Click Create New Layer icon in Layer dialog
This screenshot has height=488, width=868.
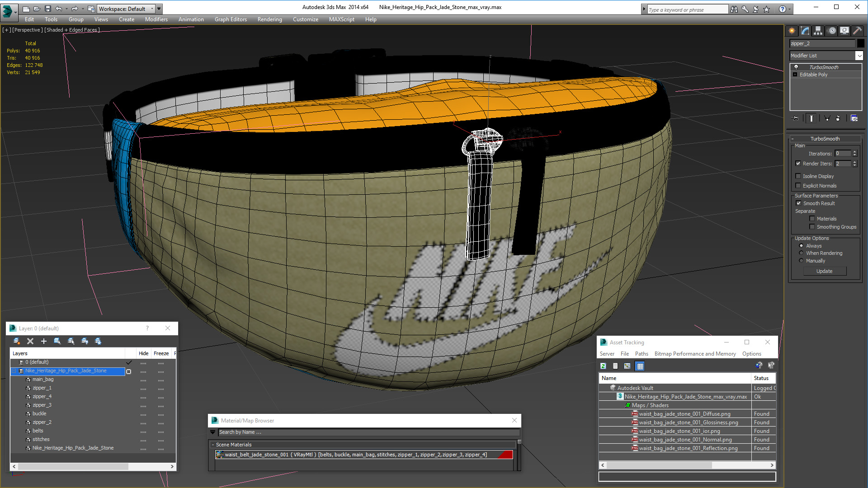(x=17, y=341)
